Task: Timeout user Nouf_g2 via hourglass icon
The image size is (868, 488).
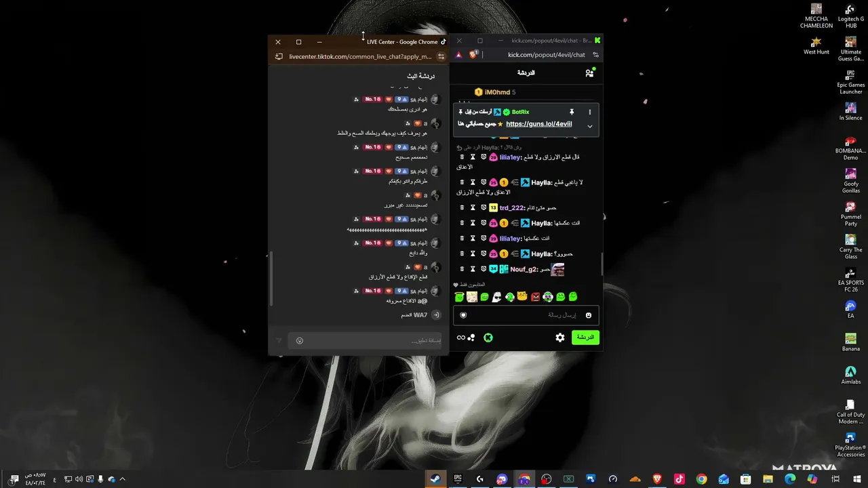Action: 473,269
